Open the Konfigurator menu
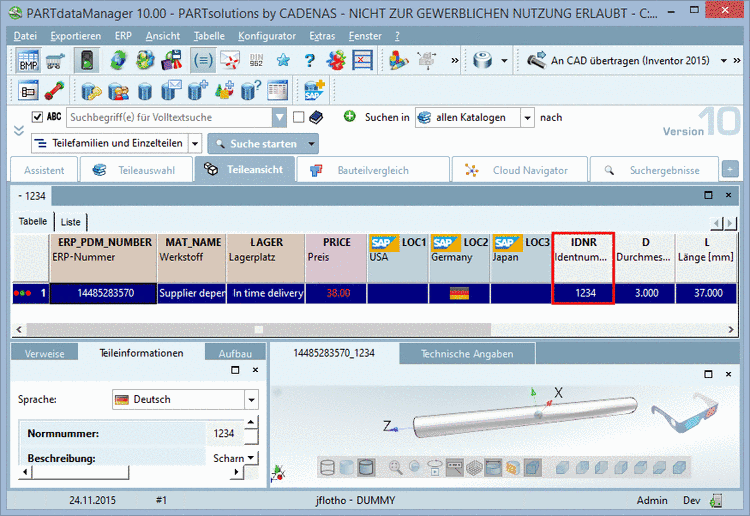The width and height of the screenshot is (750, 516). [267, 36]
